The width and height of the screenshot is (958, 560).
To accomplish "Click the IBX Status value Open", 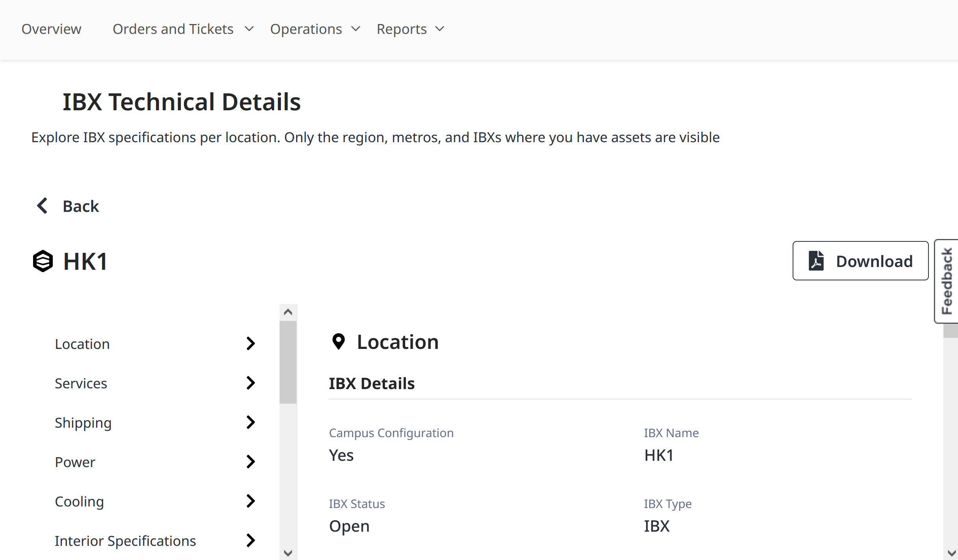I will click(349, 526).
